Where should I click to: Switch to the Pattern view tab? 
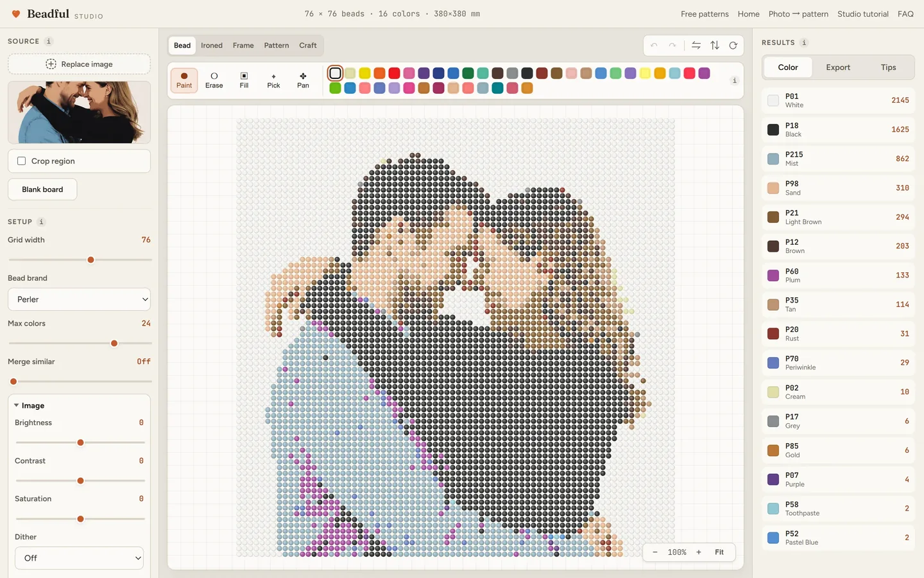click(x=277, y=46)
